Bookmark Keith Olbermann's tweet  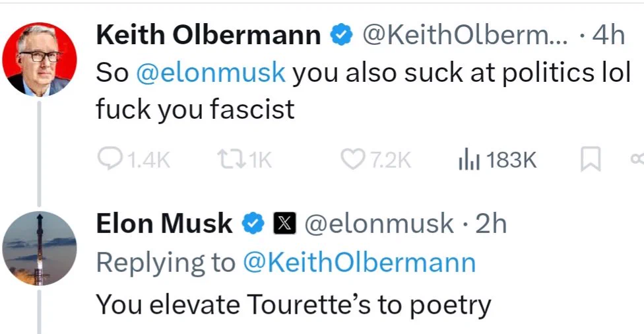tap(590, 159)
